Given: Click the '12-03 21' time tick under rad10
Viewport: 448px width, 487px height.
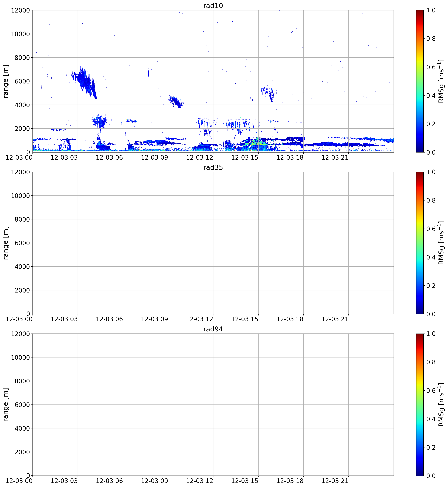Looking at the screenshot, I should click(x=335, y=158).
